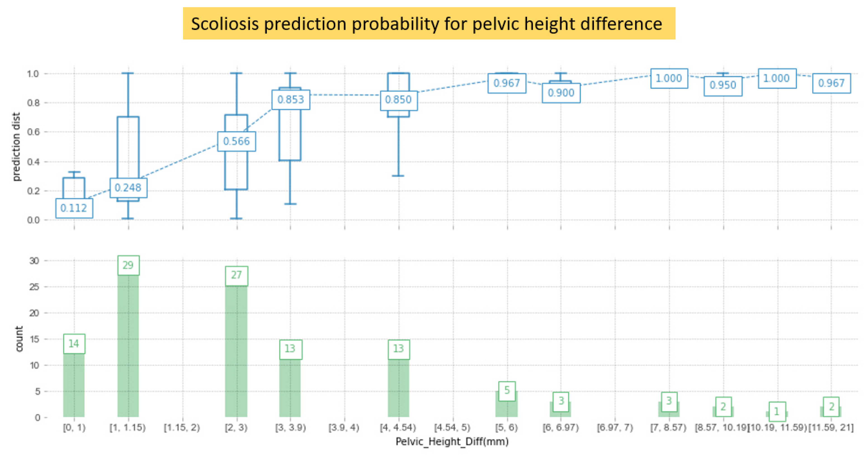This screenshot has height=456, width=868.
Task: Click the yellow chart title banner
Action: click(429, 23)
